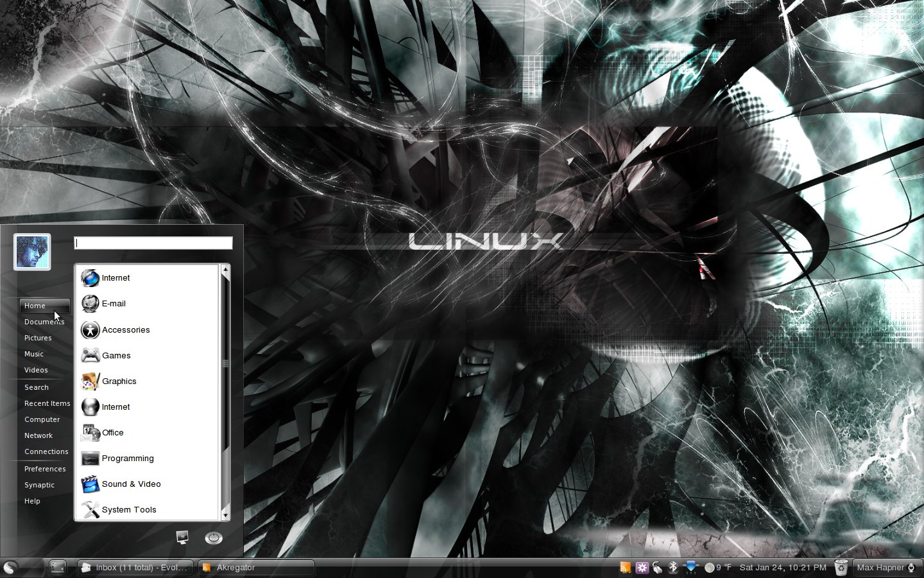924x578 pixels.
Task: Click the main menu launcher in panel
Action: pos(10,568)
